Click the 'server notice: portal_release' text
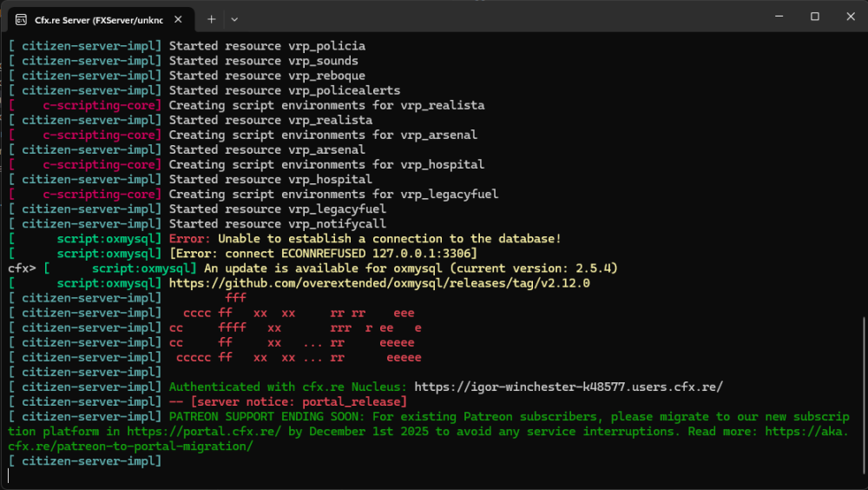Screen dimensions: 868x490 point(287,401)
